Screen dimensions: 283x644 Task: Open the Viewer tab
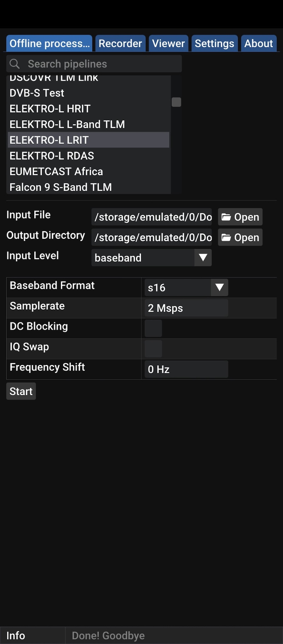tap(168, 43)
